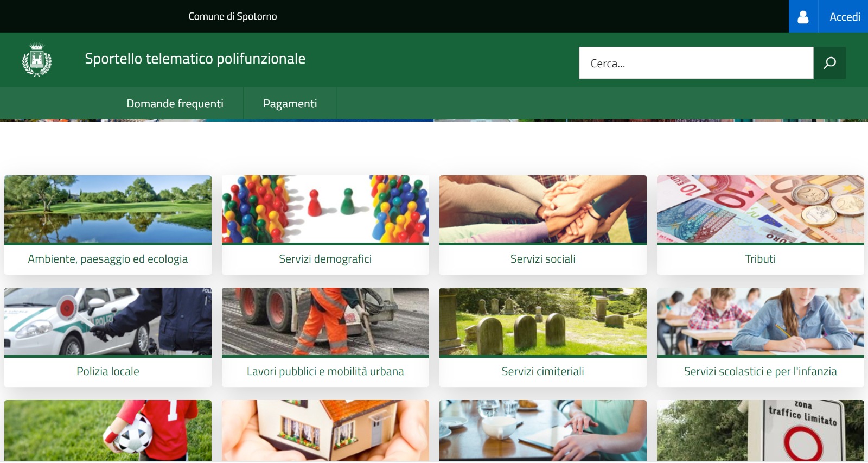This screenshot has height=463, width=868.
Task: Select the Servizi demografici pawns thumbnail
Action: coord(325,209)
